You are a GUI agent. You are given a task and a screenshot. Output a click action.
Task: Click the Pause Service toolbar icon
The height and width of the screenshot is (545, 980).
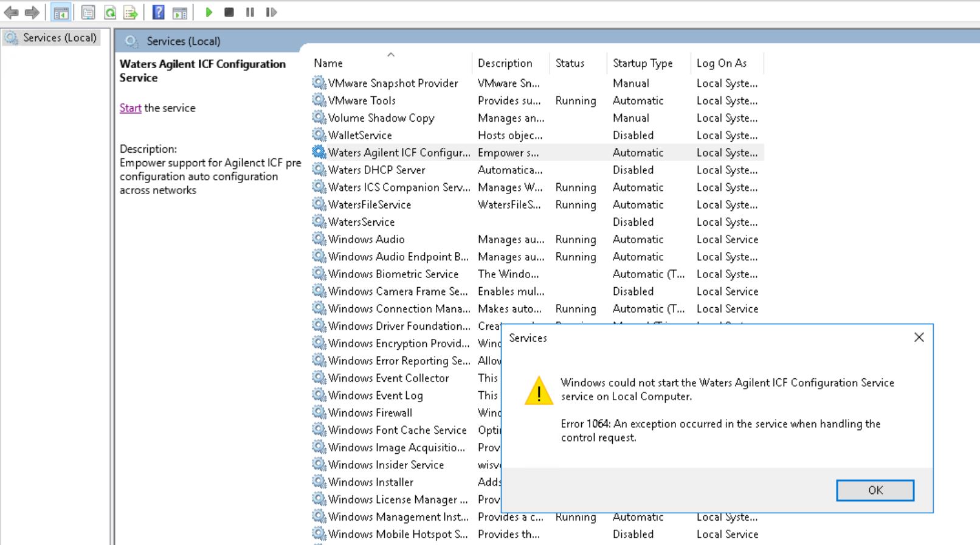click(250, 12)
